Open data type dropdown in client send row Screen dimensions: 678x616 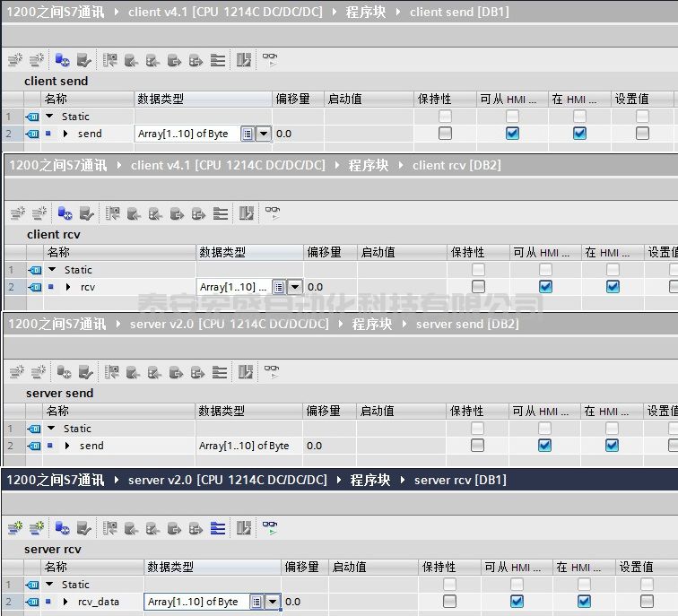[x=264, y=134]
